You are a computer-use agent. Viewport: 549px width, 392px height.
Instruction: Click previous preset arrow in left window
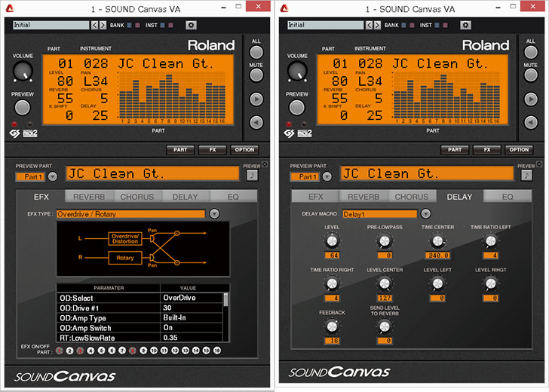pos(94,25)
